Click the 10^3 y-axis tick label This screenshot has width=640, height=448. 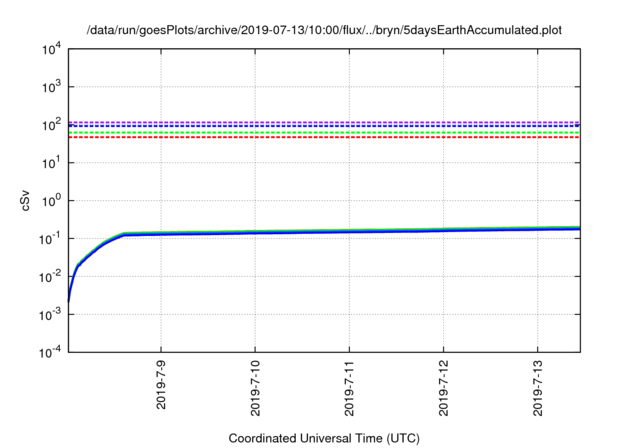pos(52,87)
